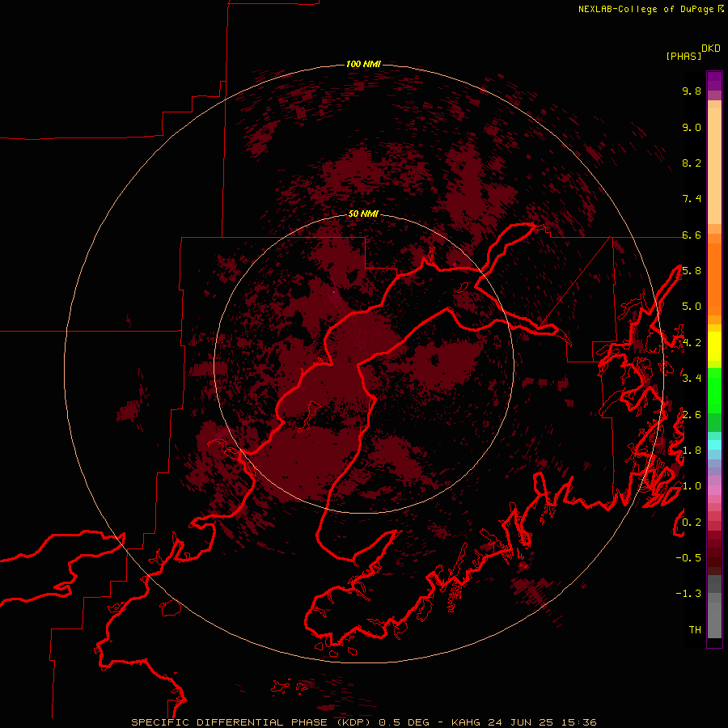Click the 9.0 legend value
Screen dimensions: 728x728
tap(692, 127)
